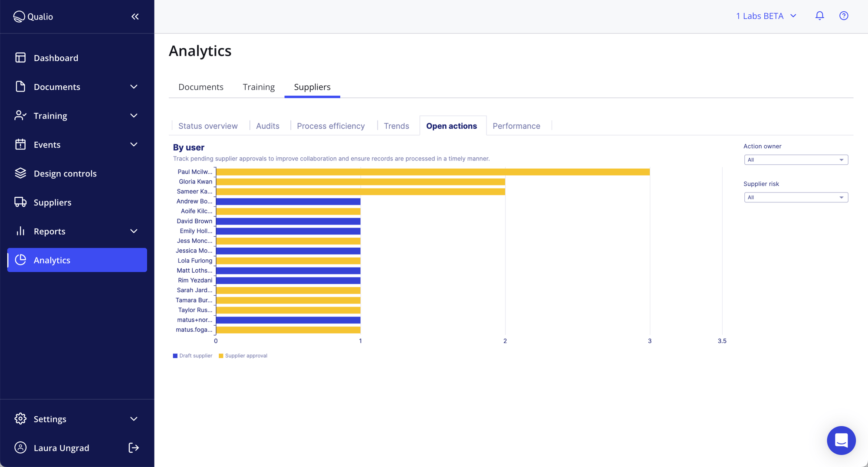Open the Performance tab
868x467 pixels.
tap(516, 126)
